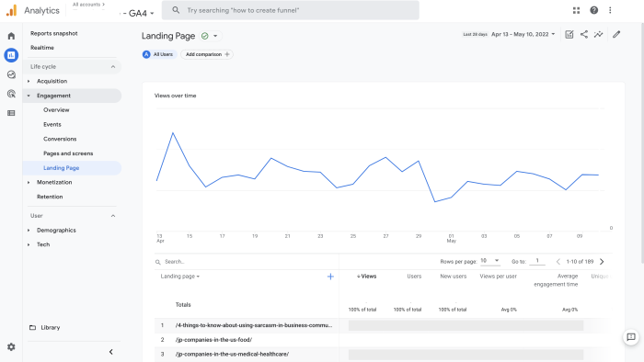Click the pencil Customize report icon
This screenshot has width=644, height=362.
[616, 34]
